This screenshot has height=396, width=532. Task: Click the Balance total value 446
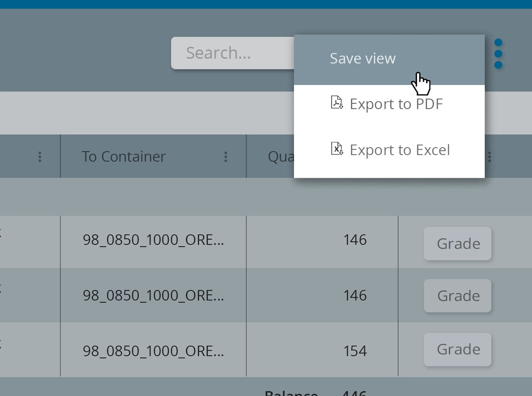(355, 392)
